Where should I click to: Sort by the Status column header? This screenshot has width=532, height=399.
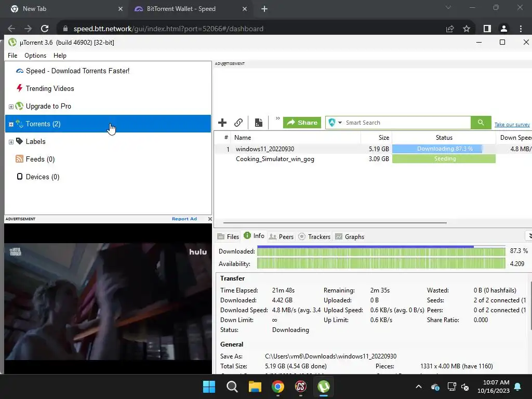tap(444, 137)
